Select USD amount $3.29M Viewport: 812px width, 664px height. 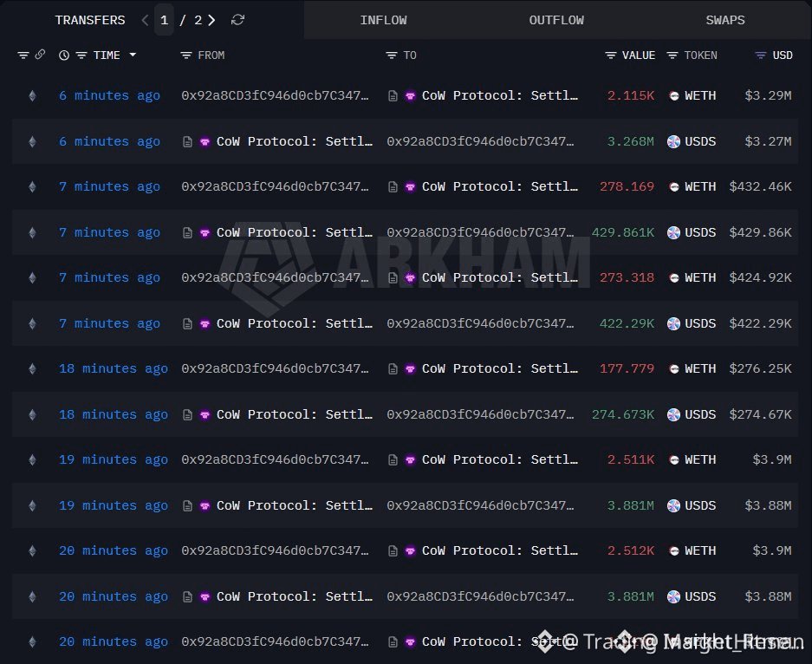768,96
